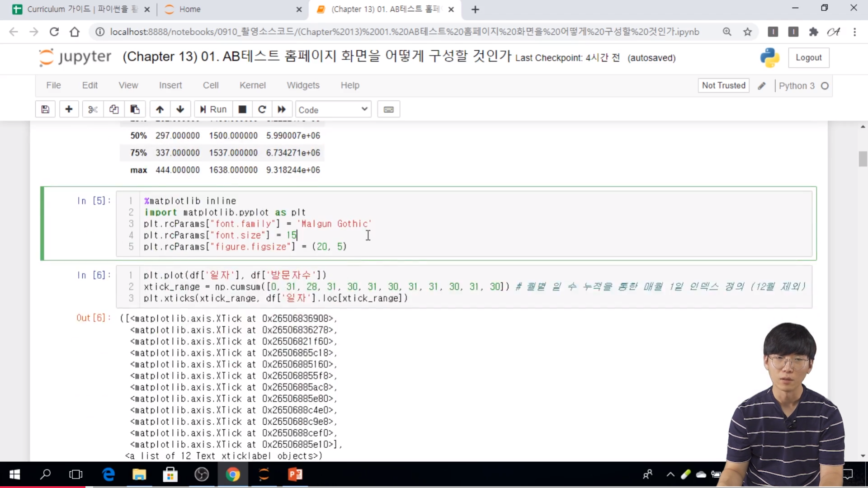The height and width of the screenshot is (488, 868).
Task: Bookmark this page with star icon
Action: tap(747, 32)
